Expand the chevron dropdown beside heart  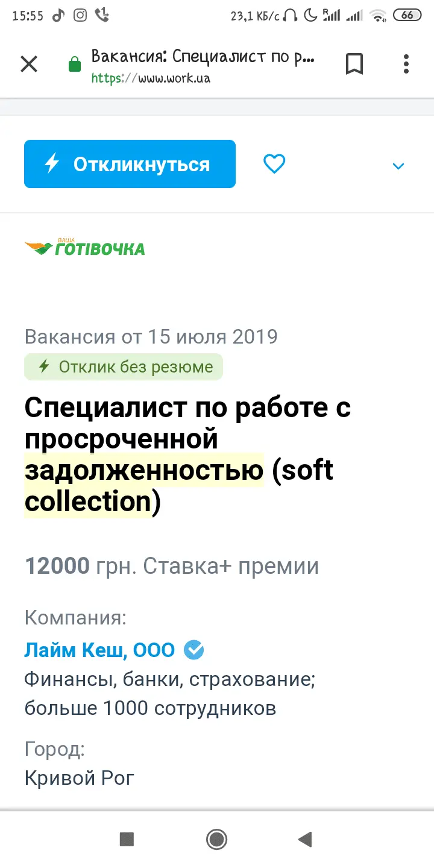point(398,166)
